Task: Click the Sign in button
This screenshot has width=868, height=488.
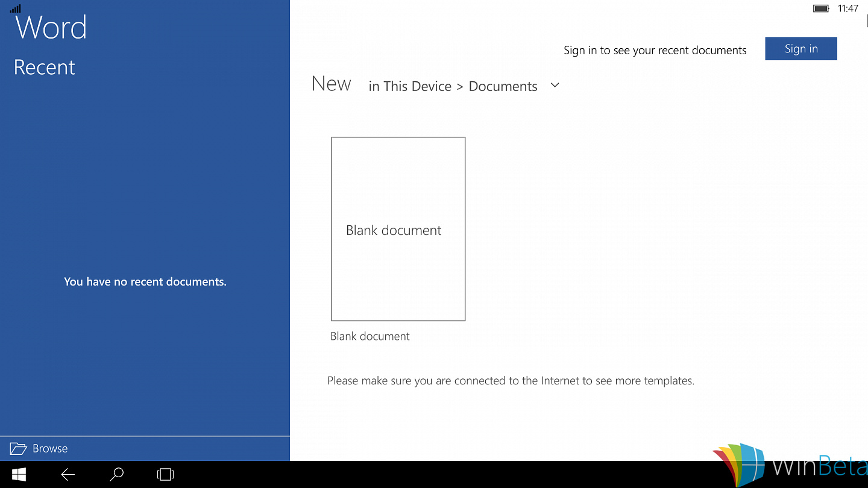Action: click(x=801, y=49)
